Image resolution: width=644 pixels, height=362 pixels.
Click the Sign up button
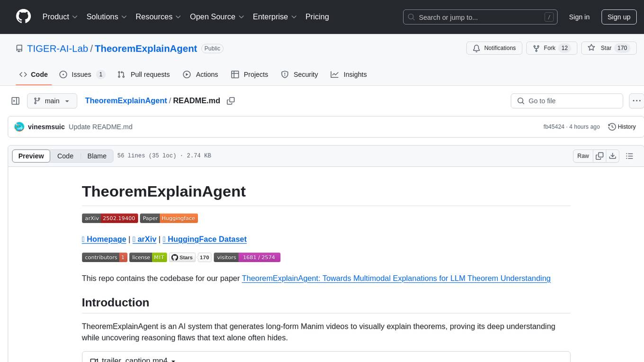[x=619, y=17]
